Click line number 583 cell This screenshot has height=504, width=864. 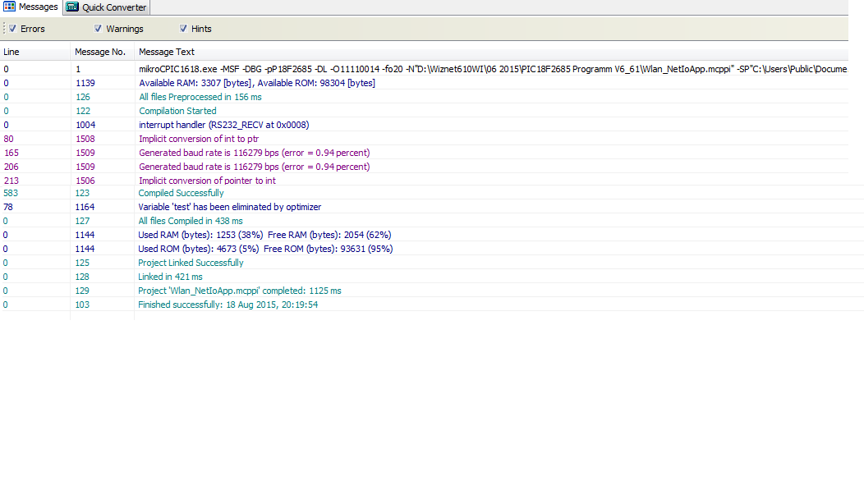11,193
